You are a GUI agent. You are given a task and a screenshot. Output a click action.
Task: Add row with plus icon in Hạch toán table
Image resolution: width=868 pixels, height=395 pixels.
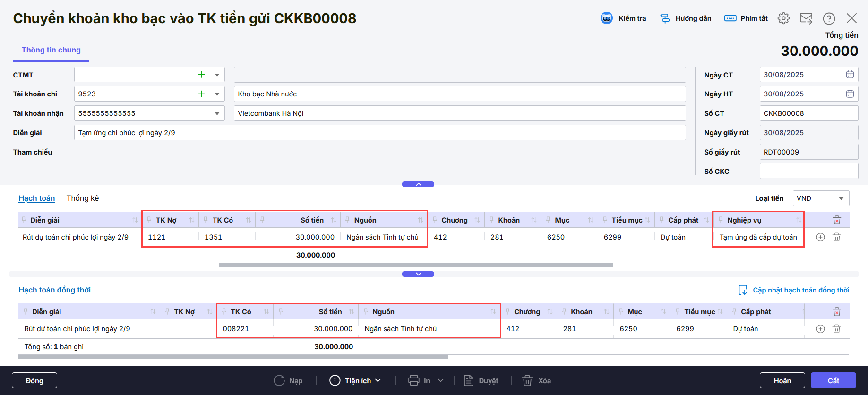[x=820, y=237]
